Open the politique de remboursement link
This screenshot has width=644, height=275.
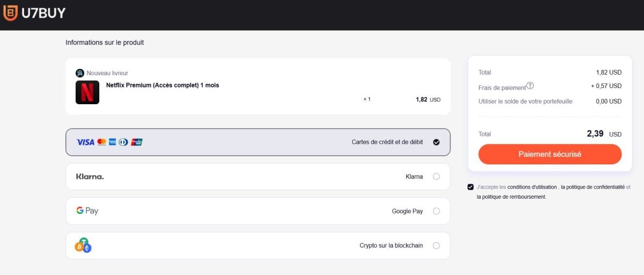[511, 197]
